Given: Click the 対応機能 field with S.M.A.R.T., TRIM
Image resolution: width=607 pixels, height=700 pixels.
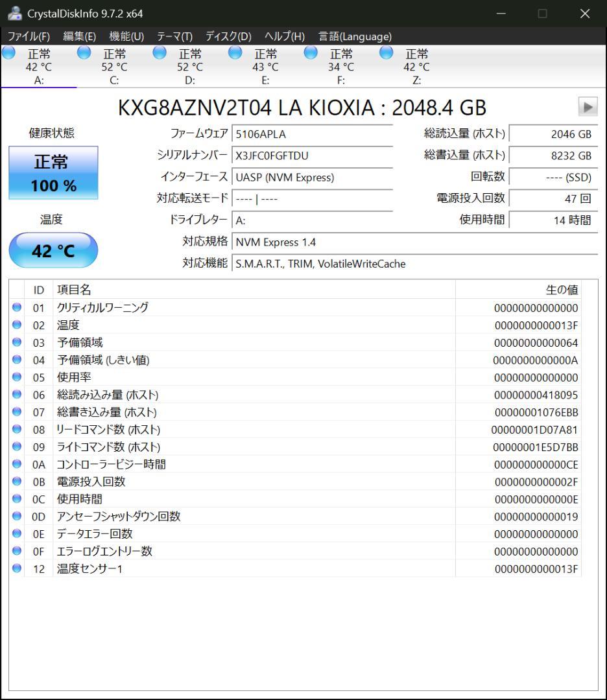Looking at the screenshot, I should pos(415,263).
